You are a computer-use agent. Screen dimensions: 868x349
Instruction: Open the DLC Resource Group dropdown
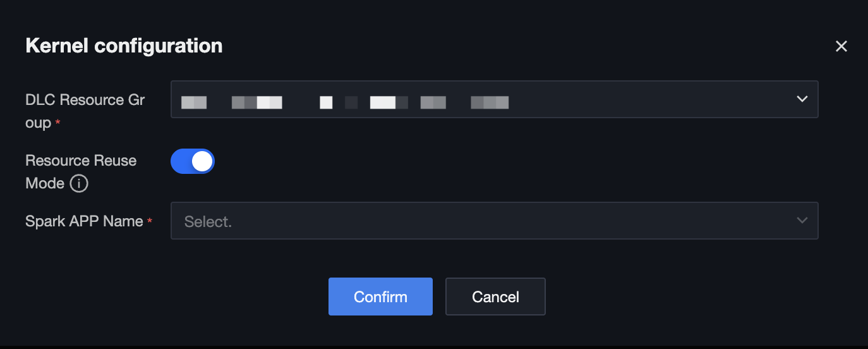coord(494,99)
